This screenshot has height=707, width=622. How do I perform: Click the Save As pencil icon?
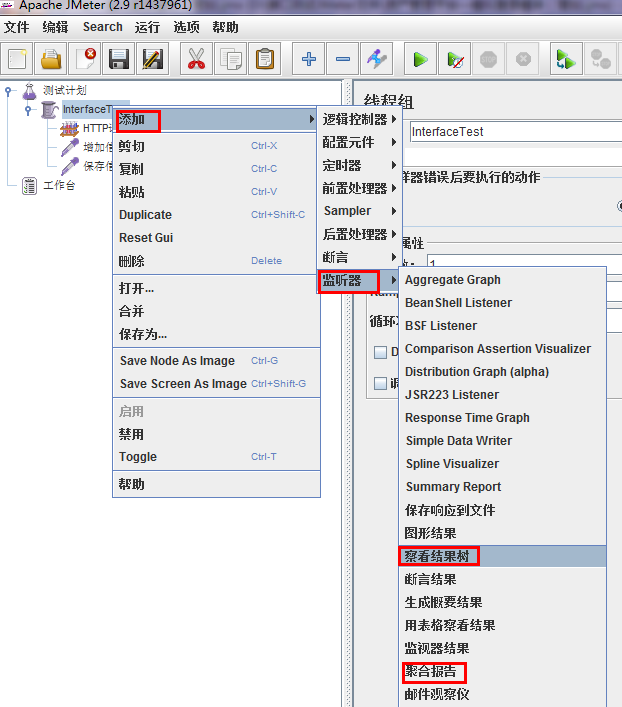click(153, 59)
